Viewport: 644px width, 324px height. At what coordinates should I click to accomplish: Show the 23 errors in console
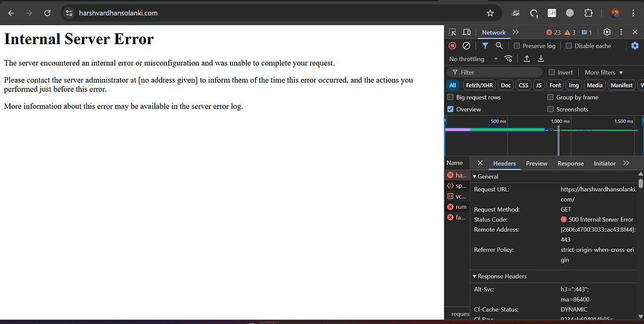(x=553, y=33)
